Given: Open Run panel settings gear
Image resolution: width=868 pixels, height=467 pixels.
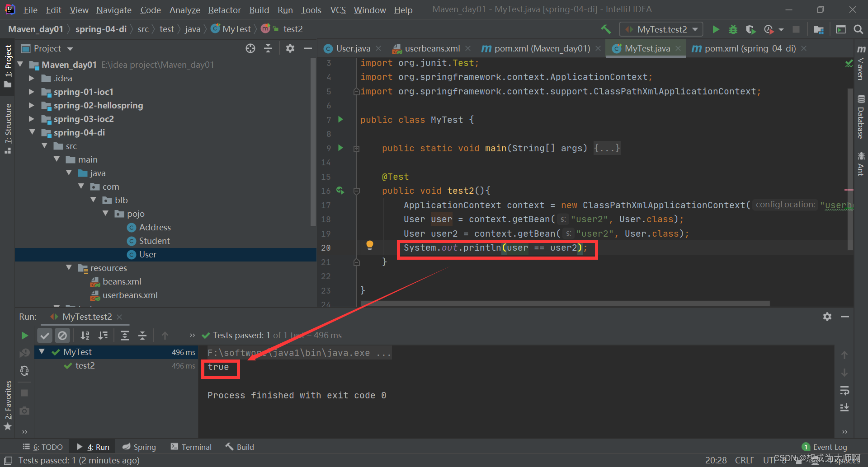Looking at the screenshot, I should point(827,317).
